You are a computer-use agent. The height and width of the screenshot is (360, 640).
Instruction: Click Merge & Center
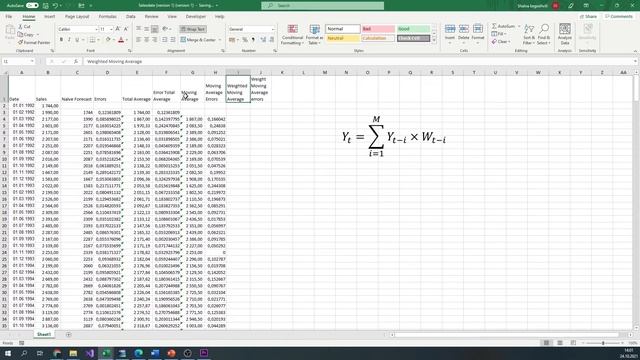coord(198,40)
